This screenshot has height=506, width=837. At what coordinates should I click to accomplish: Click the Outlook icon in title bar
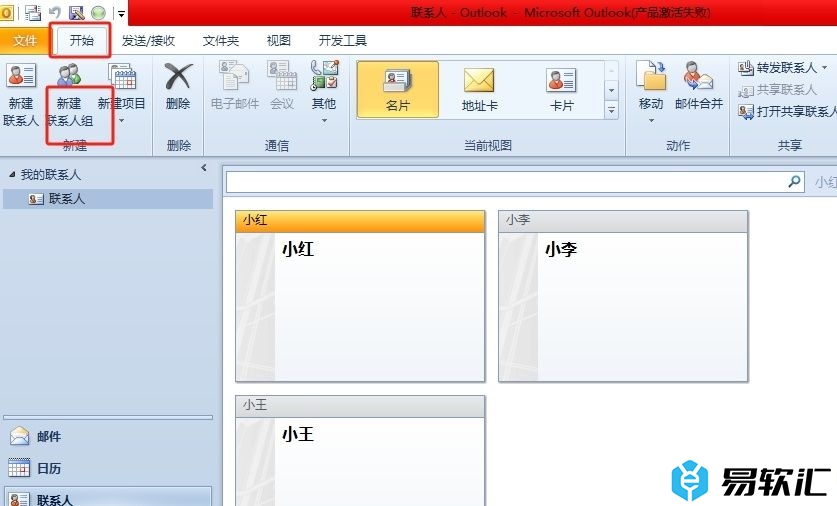point(6,12)
